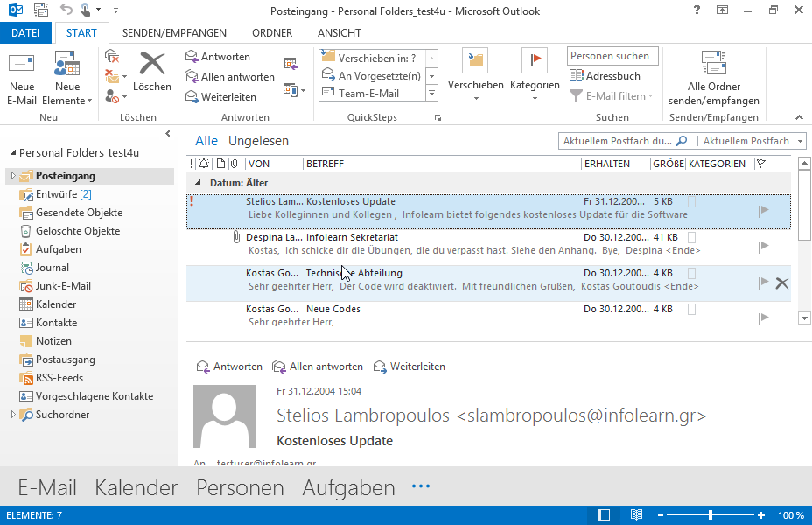Toggle category box on Technische Abteilung mail
Screen dimensions: 812x525
click(x=691, y=273)
